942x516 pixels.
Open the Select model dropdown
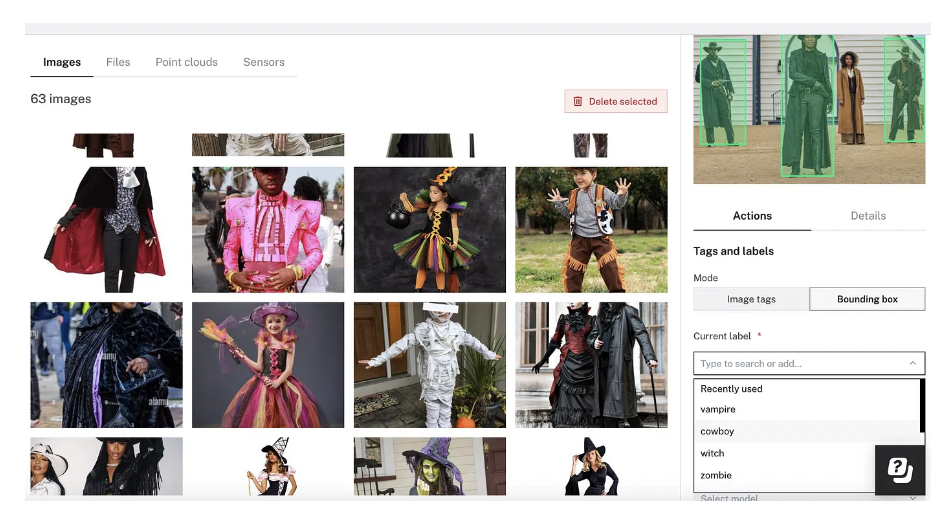[809, 498]
